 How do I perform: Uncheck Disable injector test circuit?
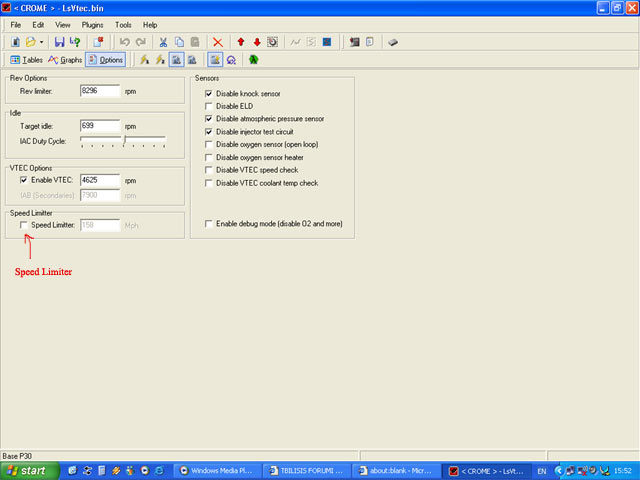pyautogui.click(x=209, y=132)
